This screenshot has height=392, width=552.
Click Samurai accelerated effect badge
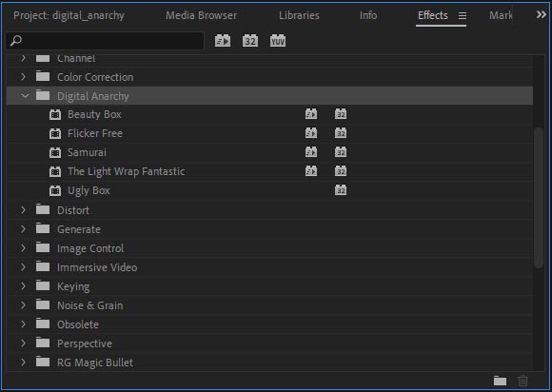click(x=311, y=152)
